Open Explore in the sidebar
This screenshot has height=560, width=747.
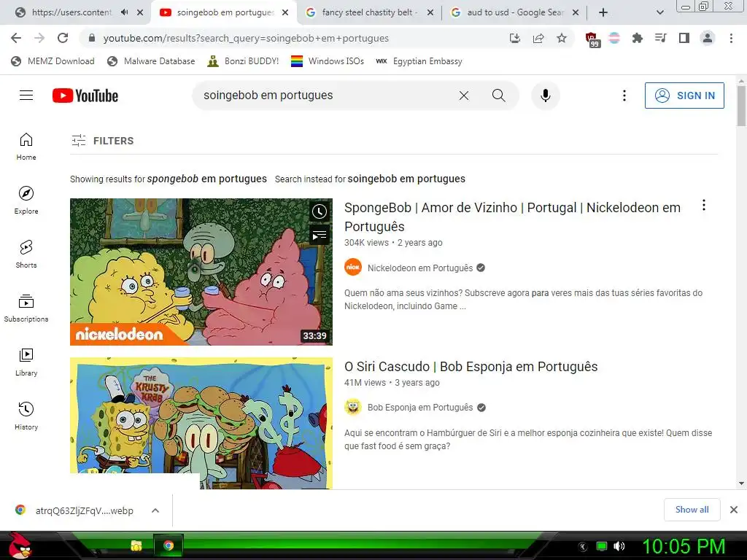26,200
